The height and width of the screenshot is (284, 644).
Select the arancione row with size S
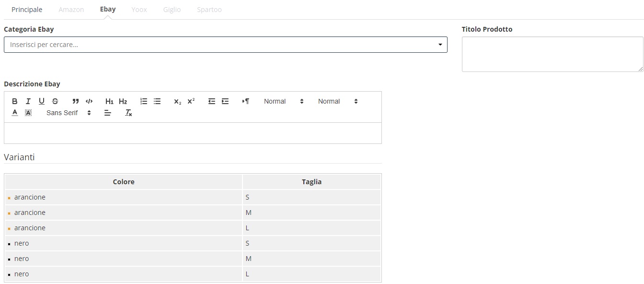(x=193, y=197)
